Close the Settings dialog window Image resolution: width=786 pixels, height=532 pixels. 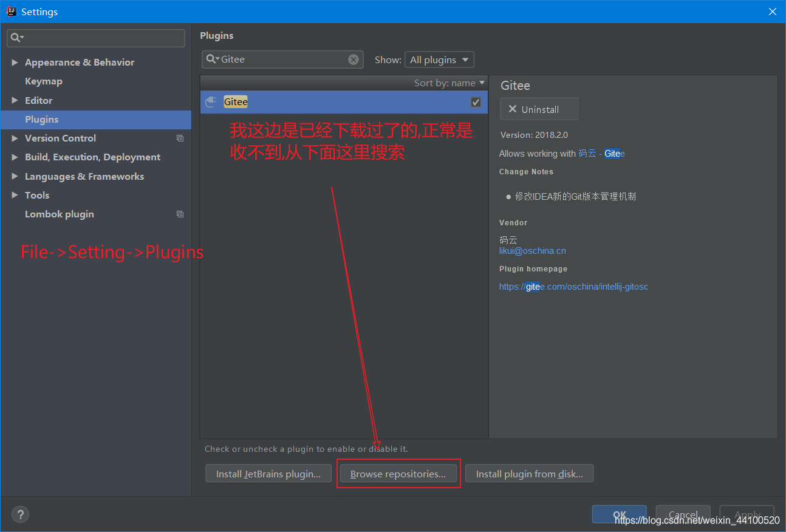[x=772, y=12]
